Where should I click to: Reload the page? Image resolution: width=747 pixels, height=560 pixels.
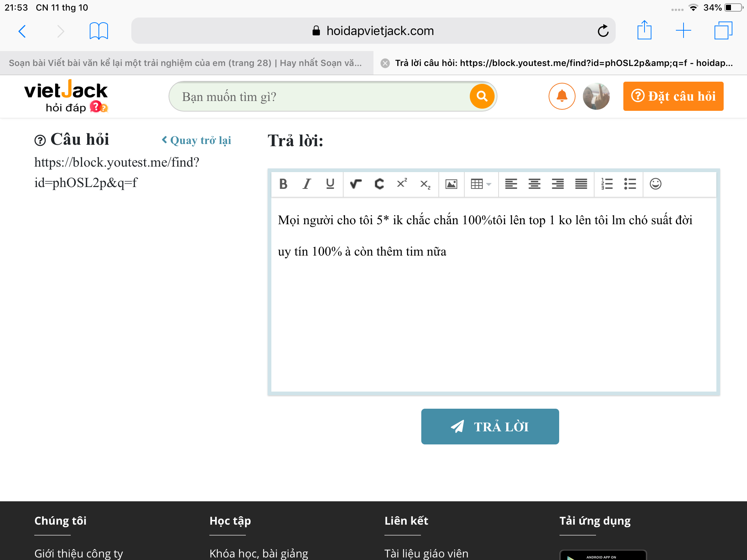pyautogui.click(x=603, y=31)
